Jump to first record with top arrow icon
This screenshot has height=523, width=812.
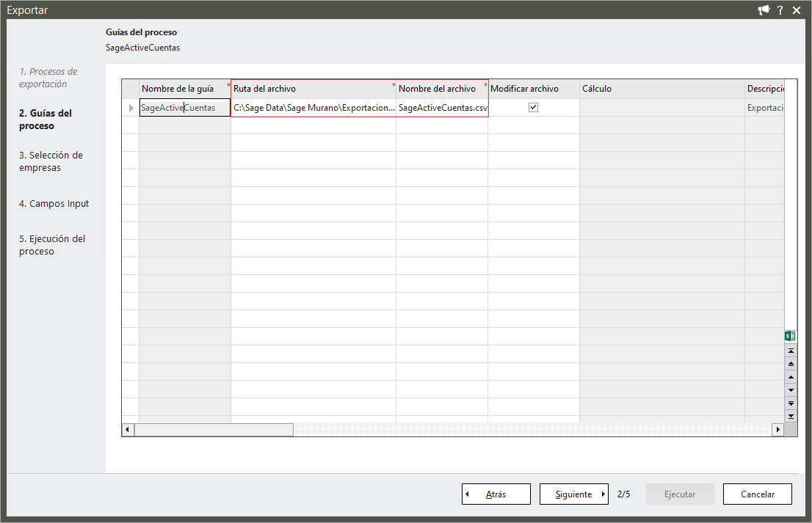coord(791,351)
